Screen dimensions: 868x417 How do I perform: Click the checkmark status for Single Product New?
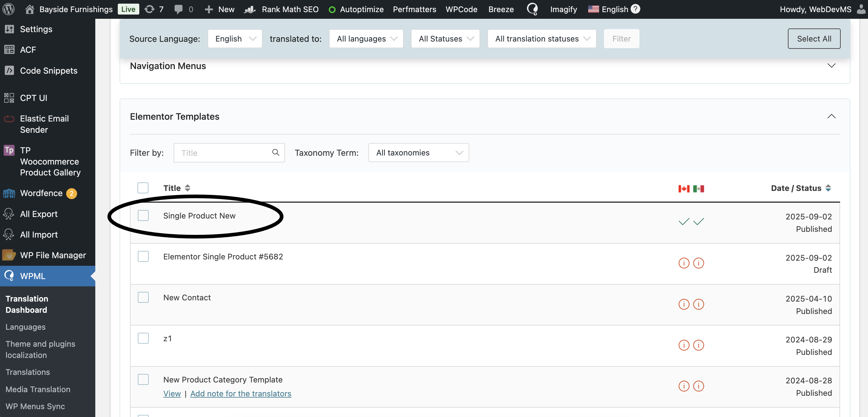click(x=684, y=222)
